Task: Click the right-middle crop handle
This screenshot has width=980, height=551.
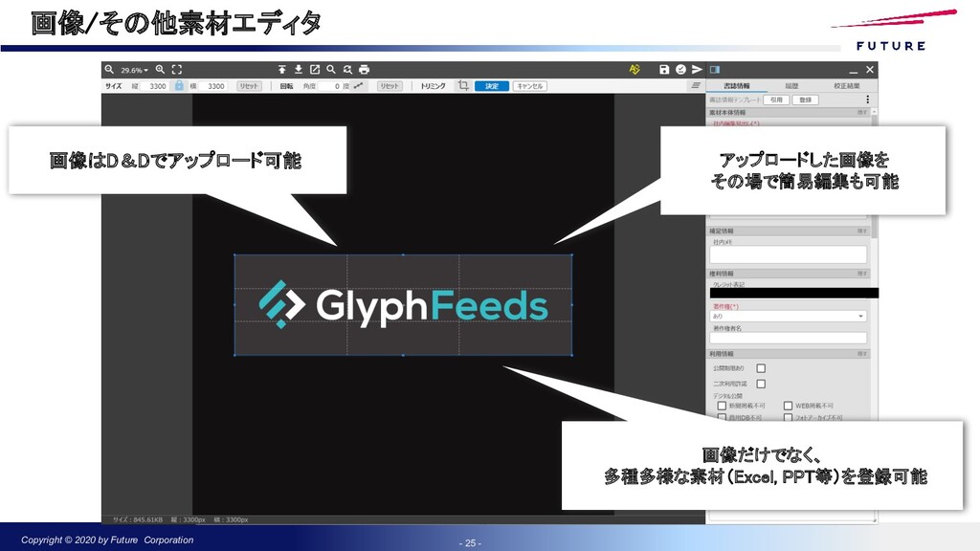Action: click(x=572, y=305)
